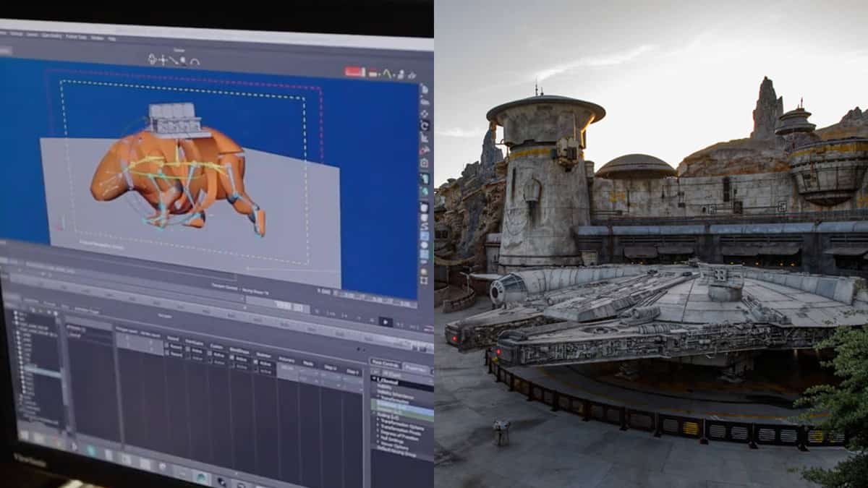Select the diagonal line tool in the center viewport toolbar

[x=173, y=60]
